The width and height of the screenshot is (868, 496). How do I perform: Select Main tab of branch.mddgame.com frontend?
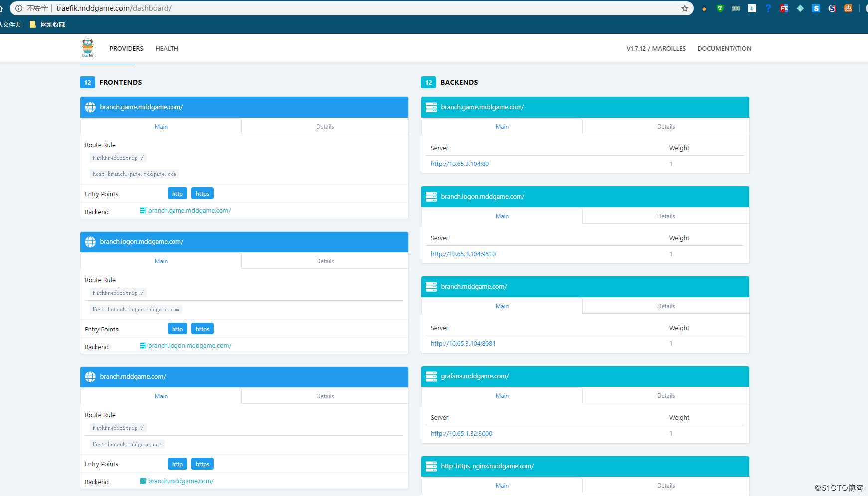pos(161,396)
